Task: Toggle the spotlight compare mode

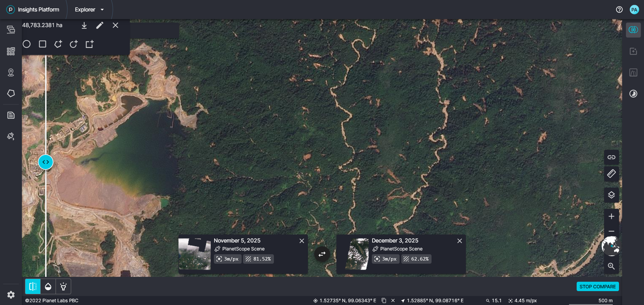Action: point(63,287)
